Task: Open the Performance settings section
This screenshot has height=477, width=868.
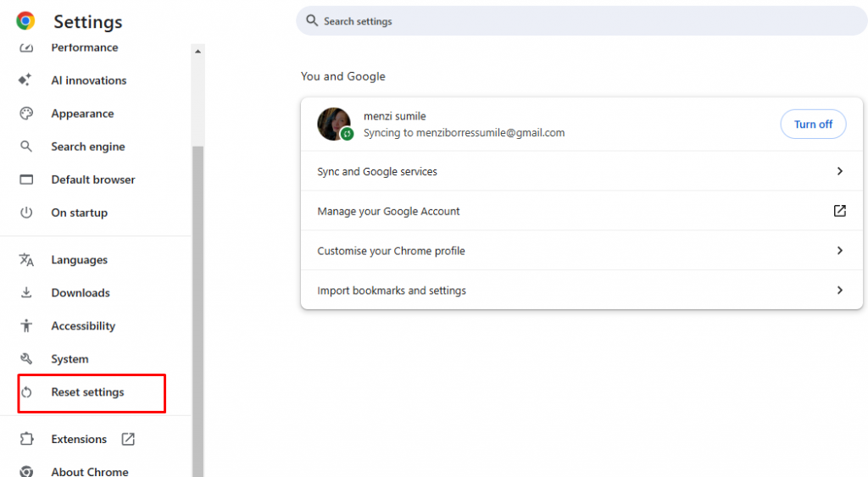Action: click(85, 47)
